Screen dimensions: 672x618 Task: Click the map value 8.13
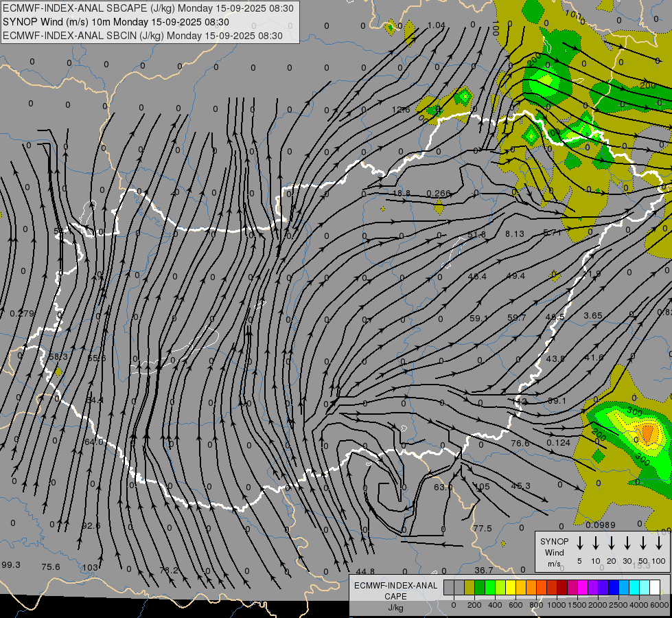515,233
